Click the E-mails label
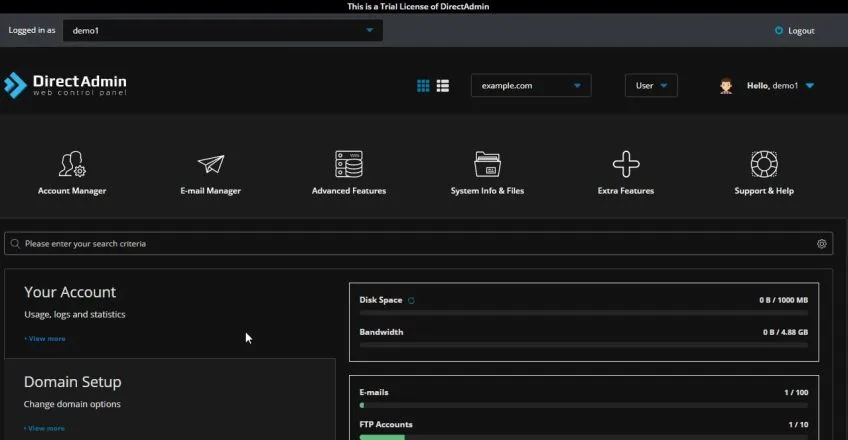 [x=374, y=392]
